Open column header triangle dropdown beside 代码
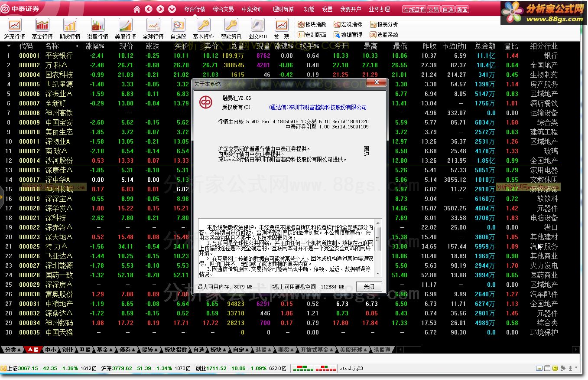This screenshot has width=588, height=380. click(x=9, y=46)
